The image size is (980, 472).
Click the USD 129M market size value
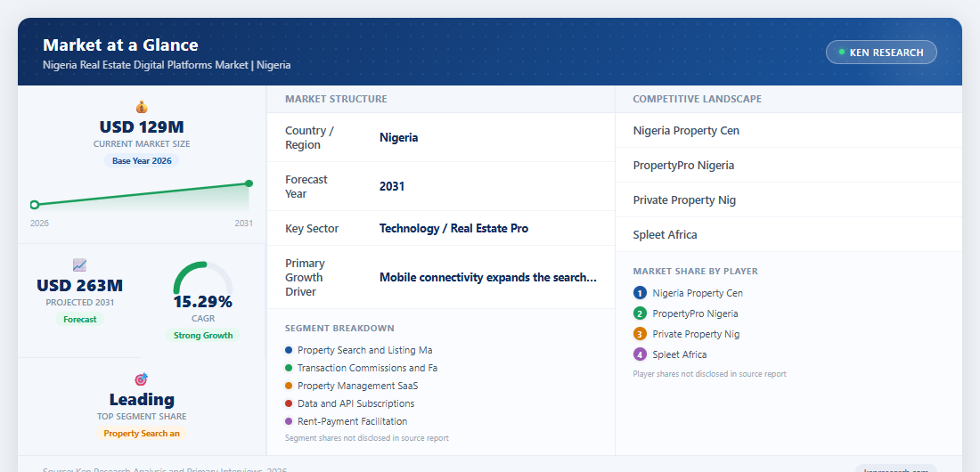(142, 127)
